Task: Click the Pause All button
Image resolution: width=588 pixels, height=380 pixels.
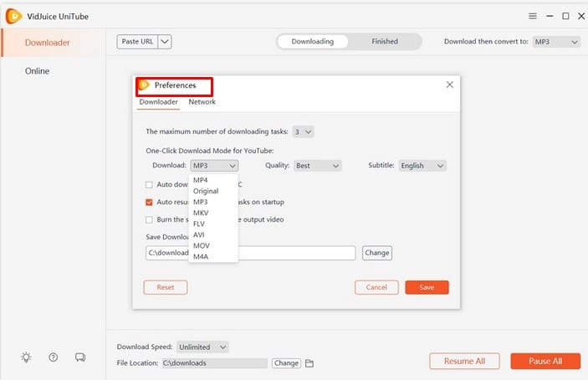Action: click(545, 361)
